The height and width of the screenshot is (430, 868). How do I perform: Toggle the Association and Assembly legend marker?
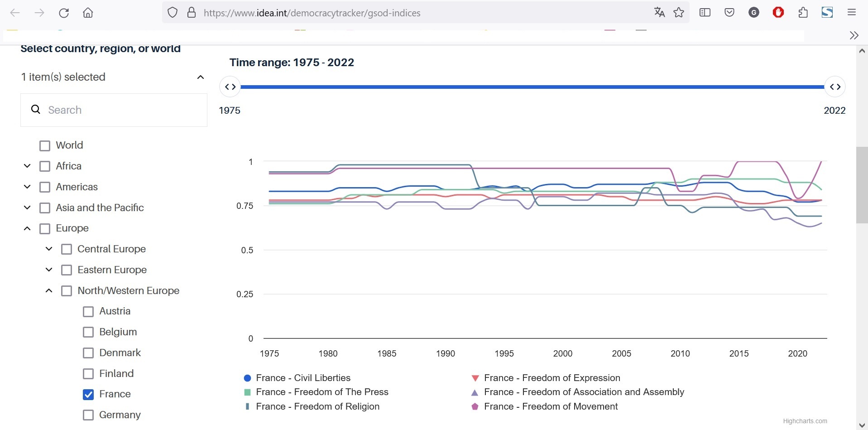pos(475,392)
